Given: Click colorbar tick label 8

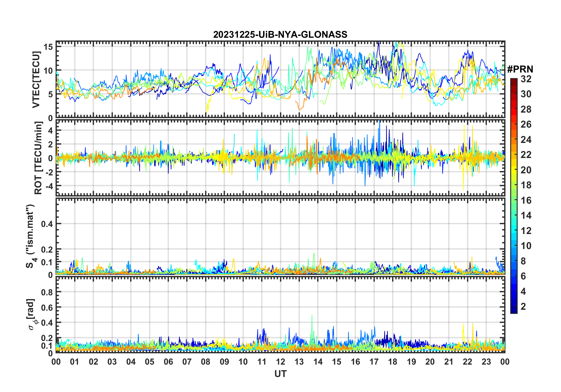Looking at the screenshot, I should [523, 261].
